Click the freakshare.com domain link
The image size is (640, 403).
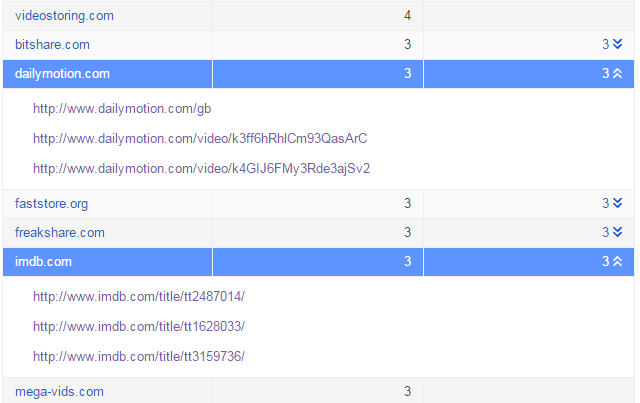point(60,232)
